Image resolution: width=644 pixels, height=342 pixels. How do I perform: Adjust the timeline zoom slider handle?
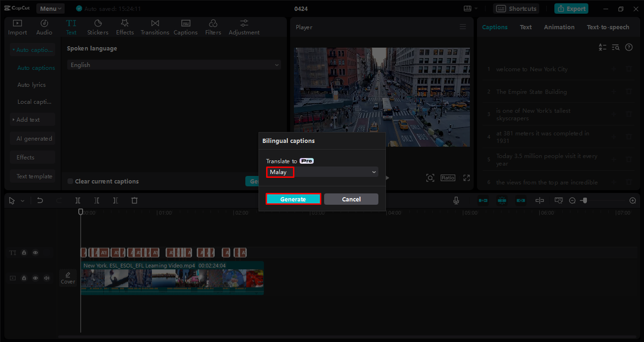pyautogui.click(x=584, y=200)
